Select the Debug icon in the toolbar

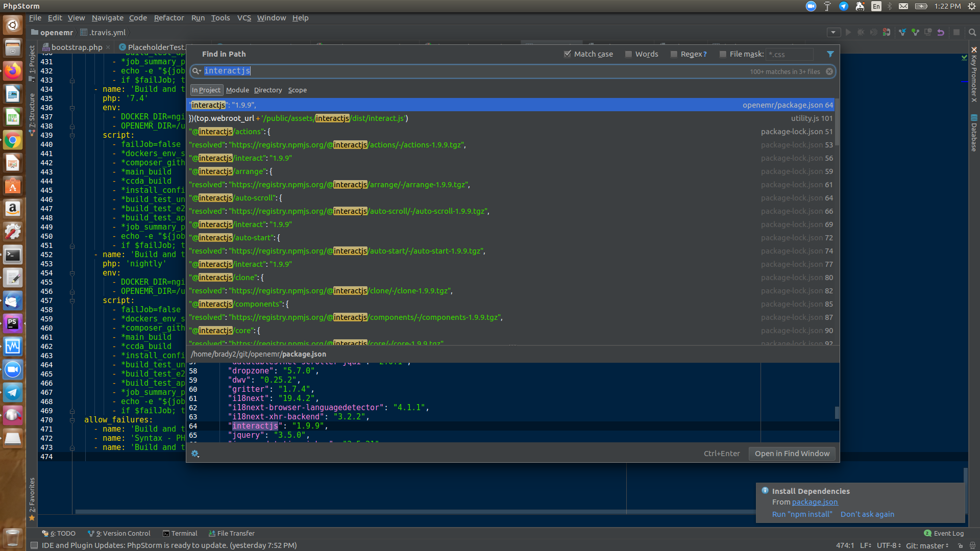point(861,32)
